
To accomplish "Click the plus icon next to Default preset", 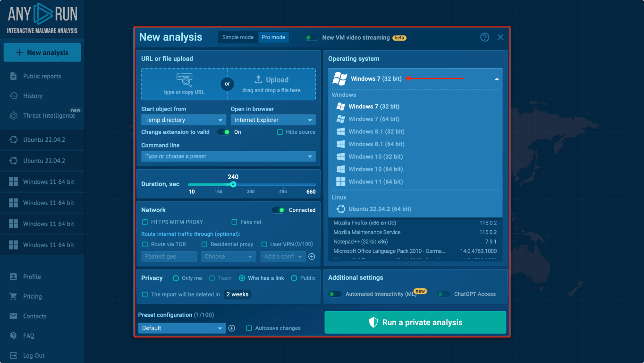I will coord(232,328).
